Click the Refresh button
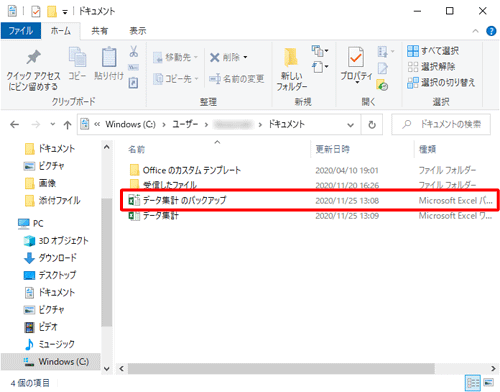This screenshot has height=392, width=500. click(372, 125)
